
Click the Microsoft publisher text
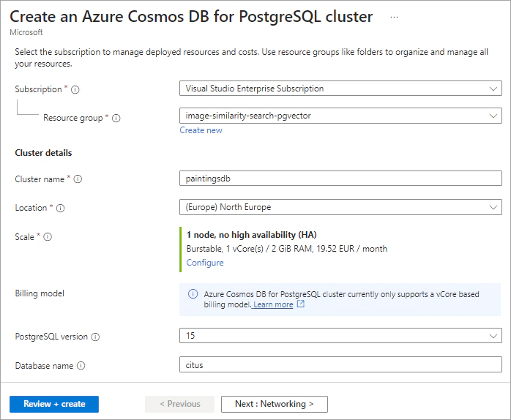(x=26, y=32)
